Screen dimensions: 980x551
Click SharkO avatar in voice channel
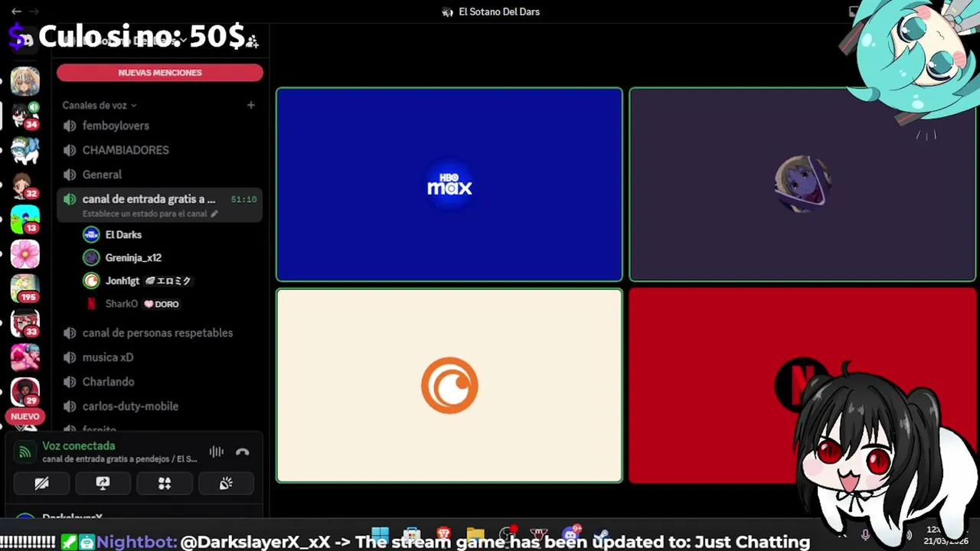pyautogui.click(x=91, y=304)
